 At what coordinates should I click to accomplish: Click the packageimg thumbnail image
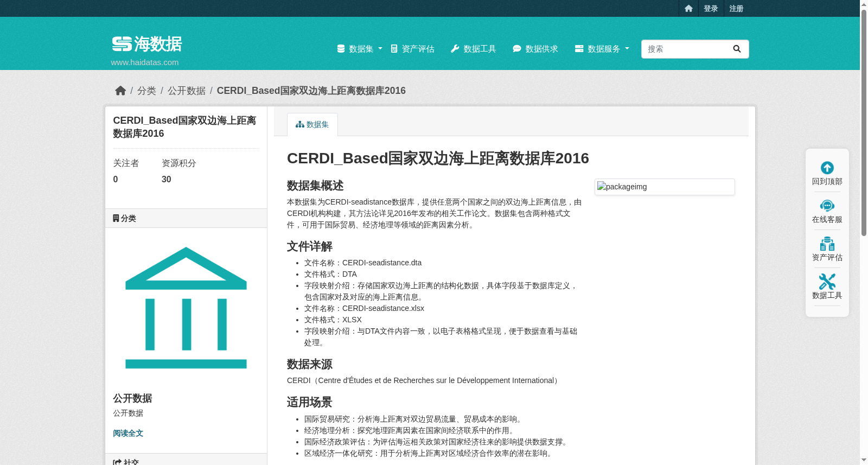coord(665,187)
